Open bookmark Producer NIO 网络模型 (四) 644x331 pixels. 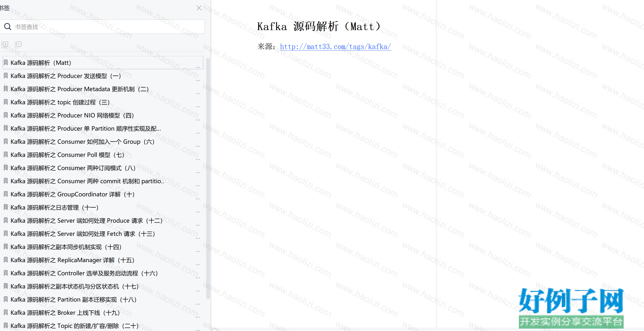point(72,116)
